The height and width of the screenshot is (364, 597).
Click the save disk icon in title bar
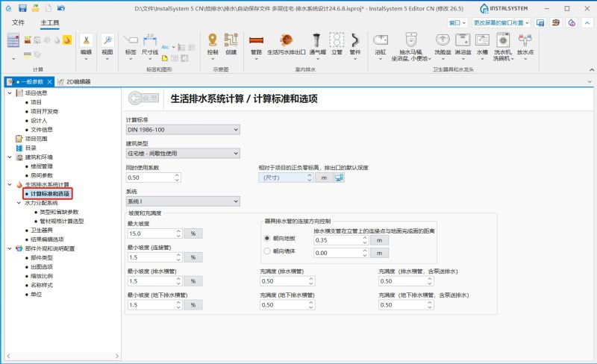(x=22, y=8)
